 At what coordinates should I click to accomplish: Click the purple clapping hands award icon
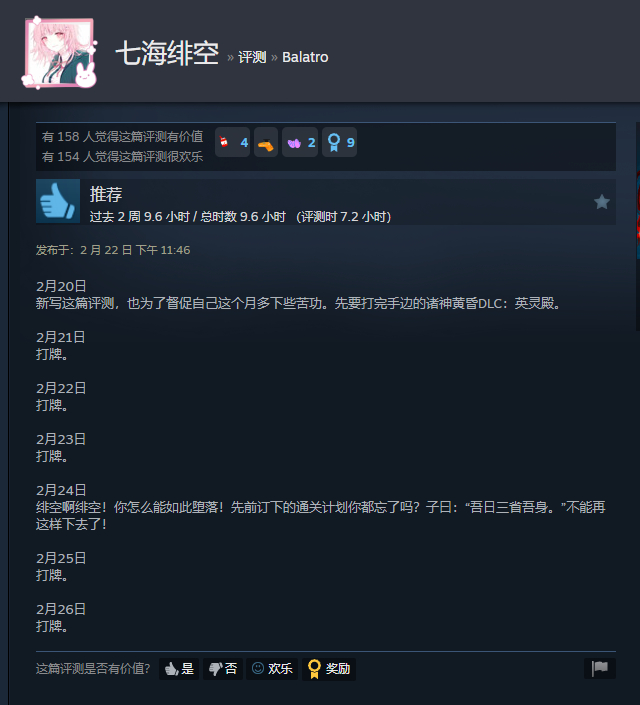(x=294, y=143)
